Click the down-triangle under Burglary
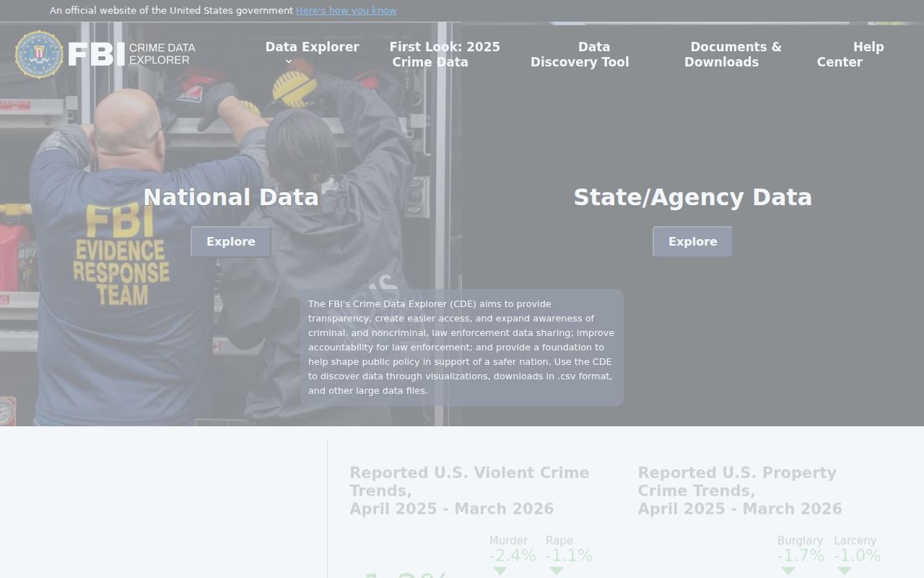 [x=788, y=571]
